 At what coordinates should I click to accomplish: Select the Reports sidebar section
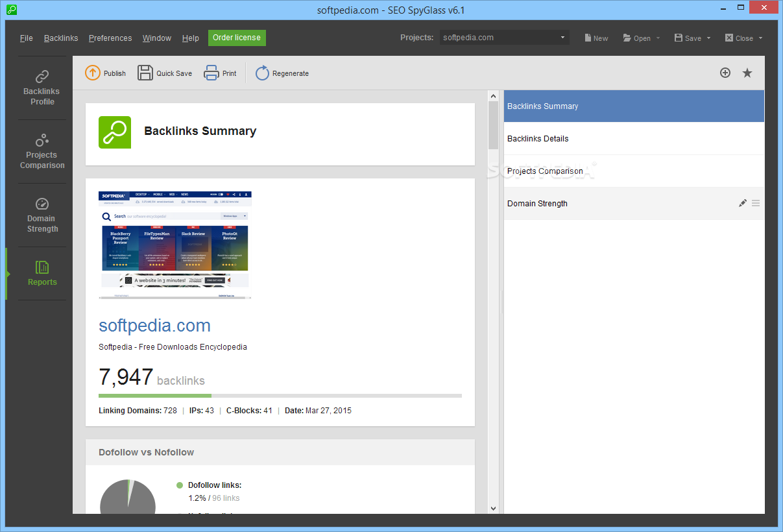[42, 273]
